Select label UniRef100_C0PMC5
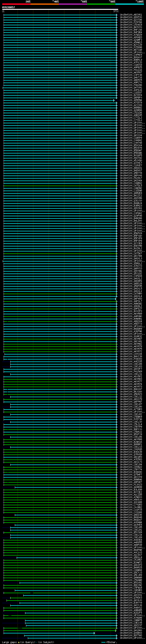This screenshot has width=146, height=644. (131, 55)
